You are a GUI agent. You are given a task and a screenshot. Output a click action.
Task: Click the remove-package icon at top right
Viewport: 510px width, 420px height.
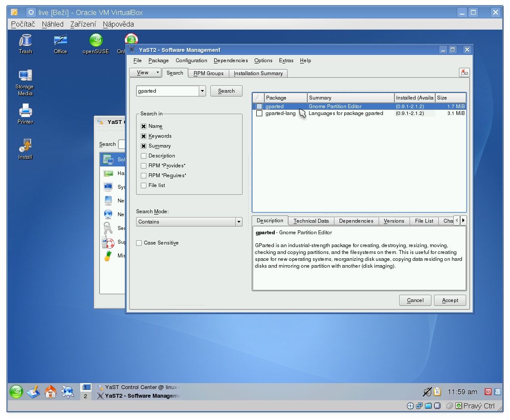[x=464, y=73]
